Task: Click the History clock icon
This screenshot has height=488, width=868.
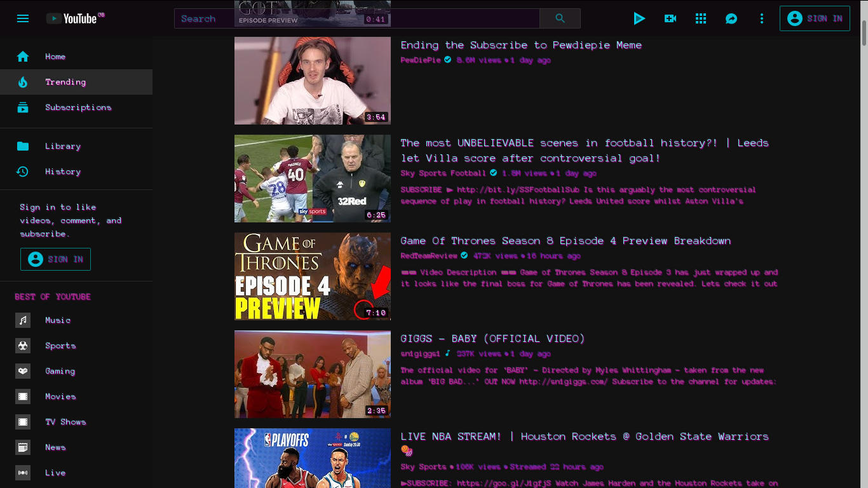Action: [x=23, y=172]
